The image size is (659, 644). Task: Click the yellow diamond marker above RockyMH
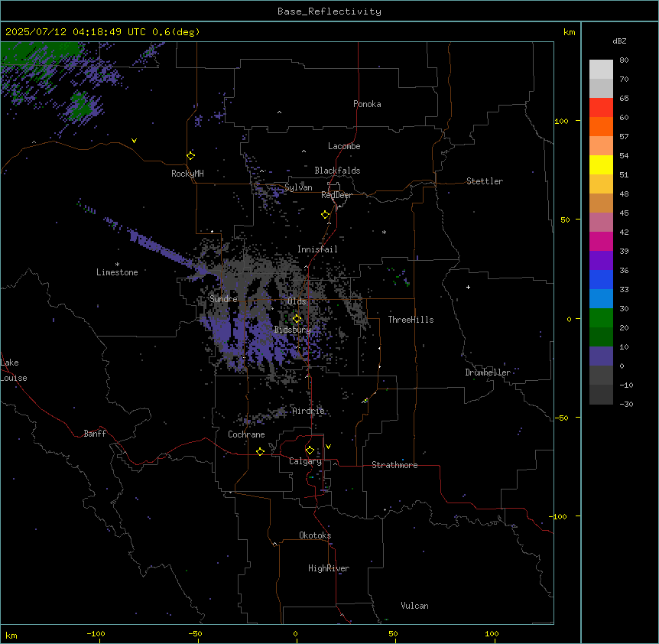191,156
